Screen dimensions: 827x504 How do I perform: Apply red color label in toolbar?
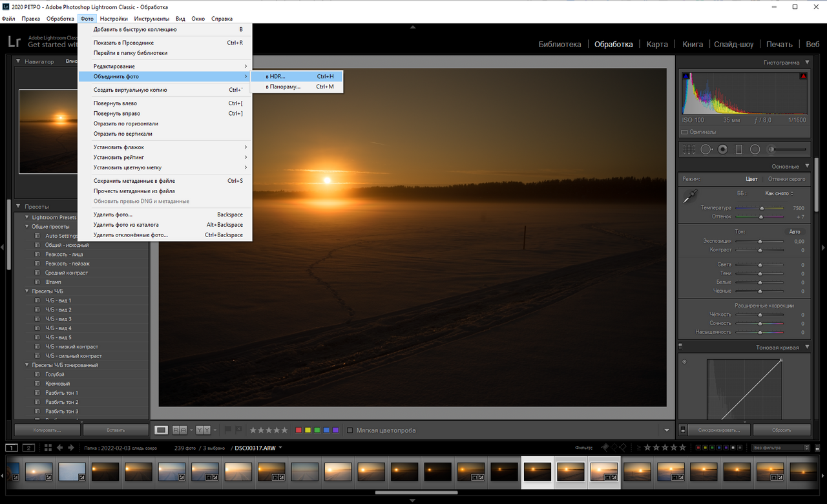pyautogui.click(x=298, y=430)
